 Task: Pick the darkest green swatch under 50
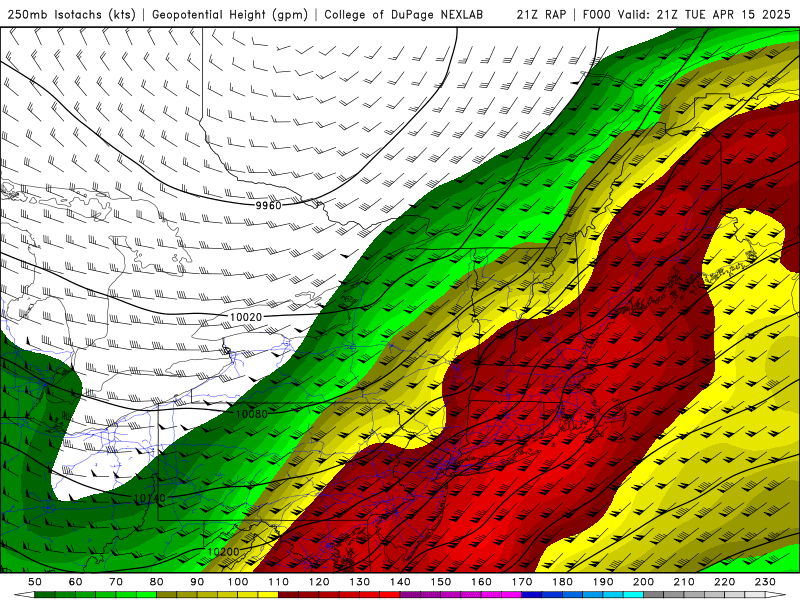coord(45,595)
